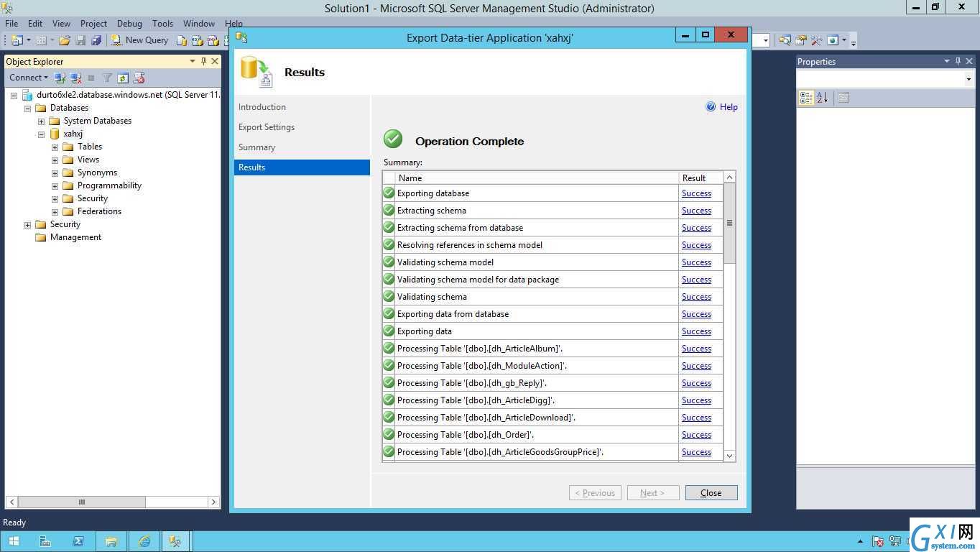Click the server icon for durto6xle2

coord(28,95)
